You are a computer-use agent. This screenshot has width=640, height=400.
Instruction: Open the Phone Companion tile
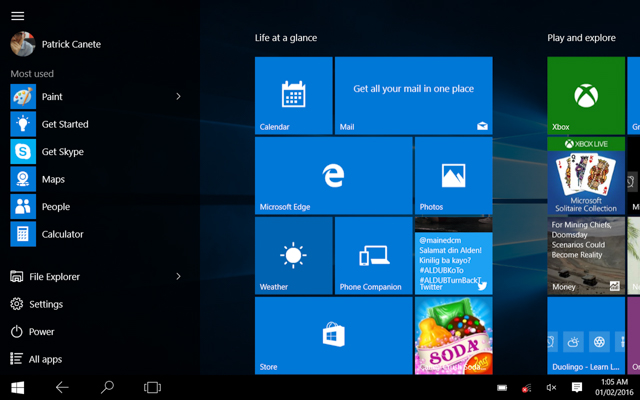coord(373,256)
